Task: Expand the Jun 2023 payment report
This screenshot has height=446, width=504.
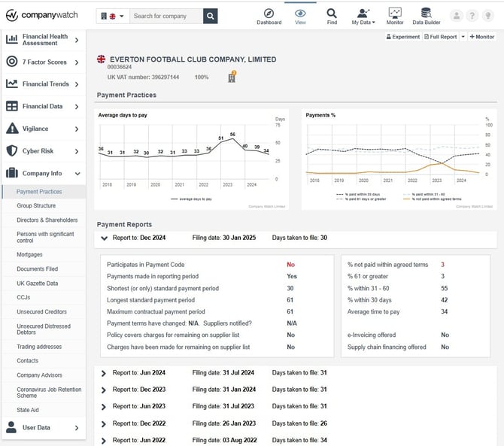Action: click(104, 407)
